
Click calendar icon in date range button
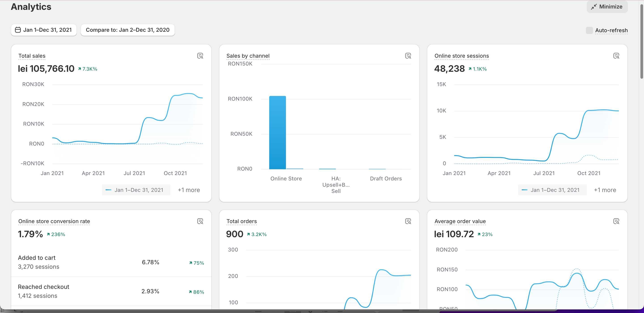click(18, 30)
